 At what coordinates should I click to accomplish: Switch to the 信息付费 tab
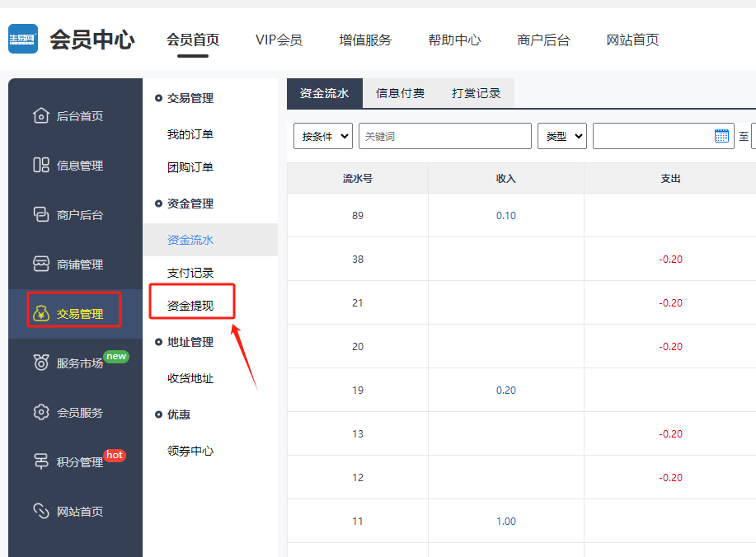coord(400,93)
